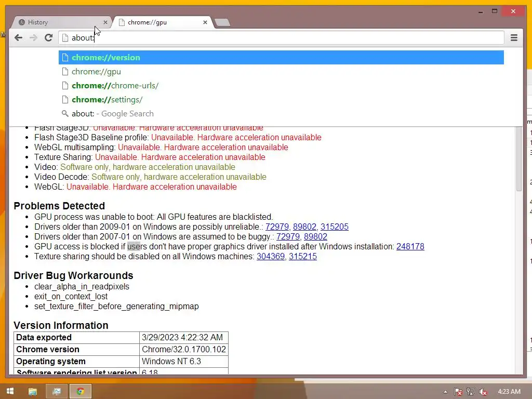Open bug link 248178
The image size is (532, 399).
[410, 246]
